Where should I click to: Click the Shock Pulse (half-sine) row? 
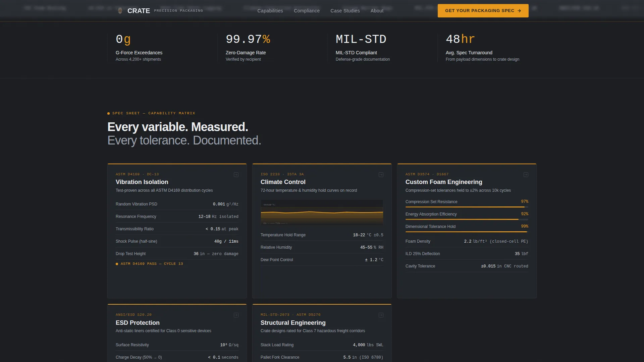[177, 241]
